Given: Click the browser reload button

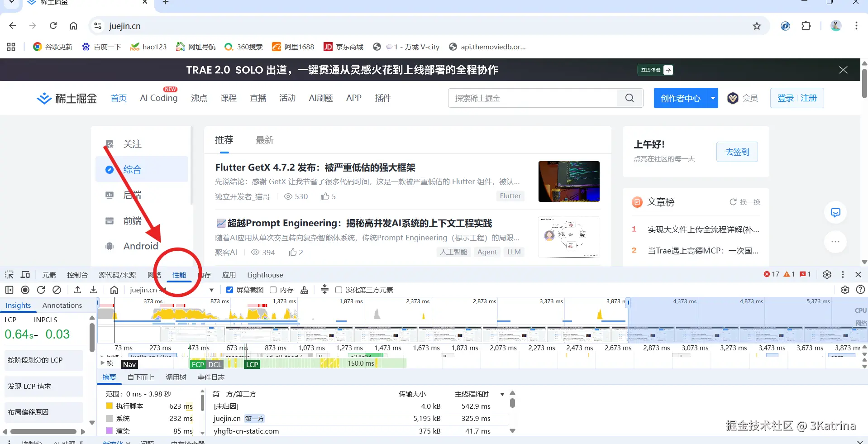Looking at the screenshot, I should [x=53, y=26].
